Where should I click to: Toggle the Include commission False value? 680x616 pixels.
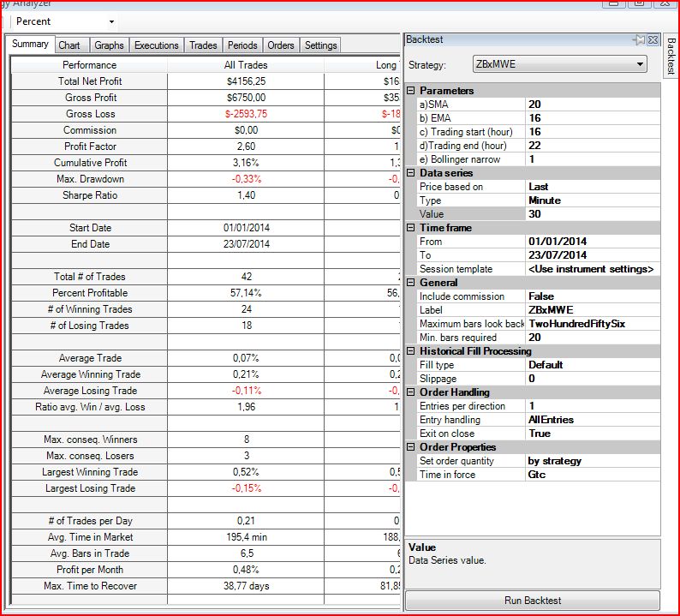pyautogui.click(x=593, y=296)
